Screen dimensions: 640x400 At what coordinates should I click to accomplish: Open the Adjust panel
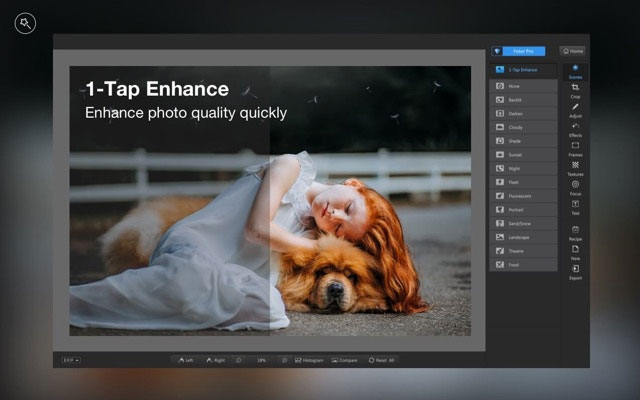(x=575, y=110)
